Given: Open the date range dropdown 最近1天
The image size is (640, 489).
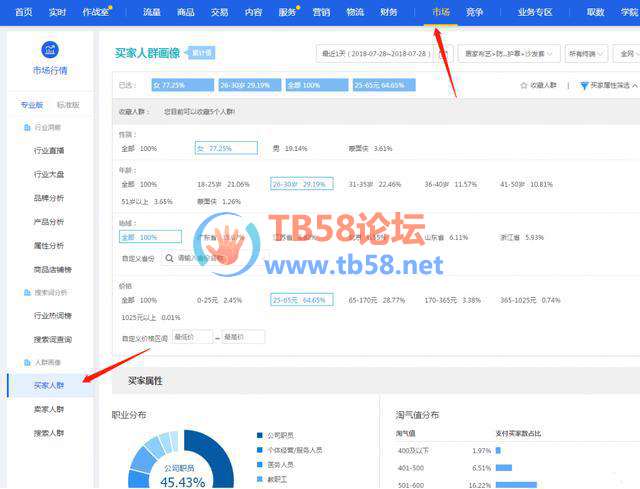Looking at the screenshot, I should (373, 53).
